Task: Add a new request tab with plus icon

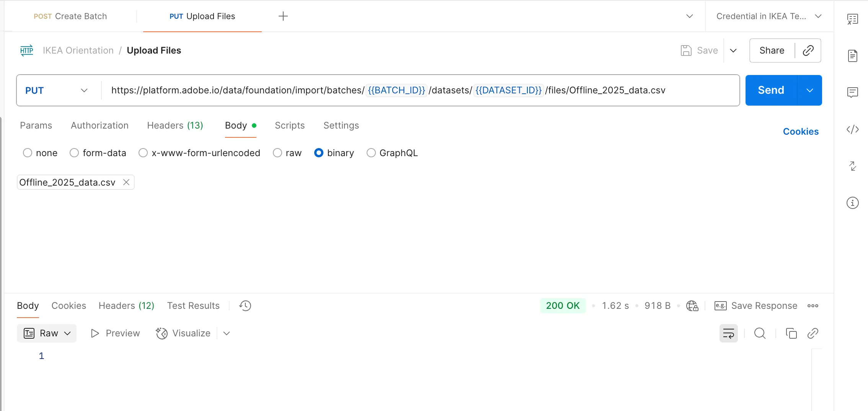Action: point(283,16)
